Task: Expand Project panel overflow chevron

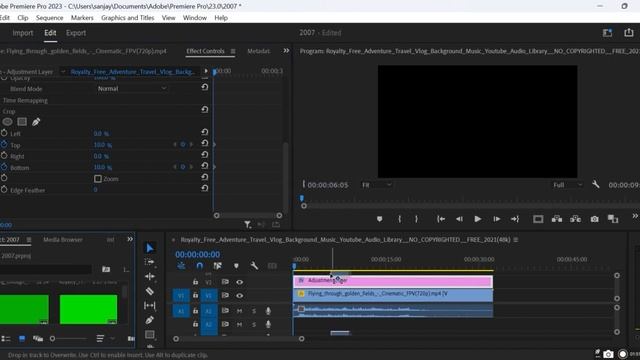Action: (x=130, y=239)
